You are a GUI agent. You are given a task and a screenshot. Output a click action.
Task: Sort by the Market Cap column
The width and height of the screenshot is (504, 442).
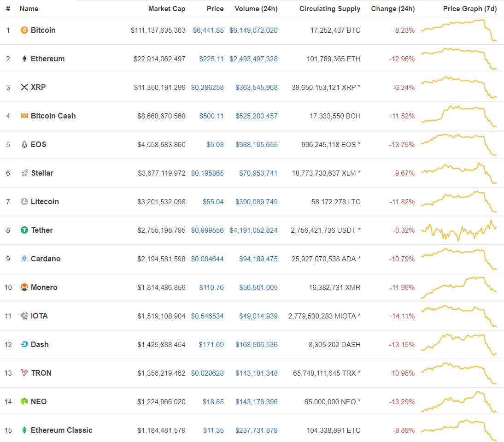pyautogui.click(x=167, y=8)
